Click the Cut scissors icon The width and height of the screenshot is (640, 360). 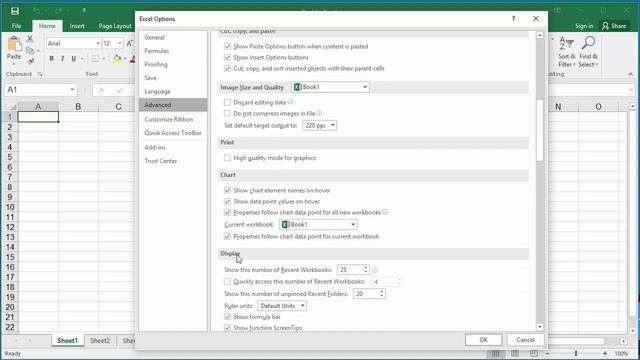click(x=30, y=39)
